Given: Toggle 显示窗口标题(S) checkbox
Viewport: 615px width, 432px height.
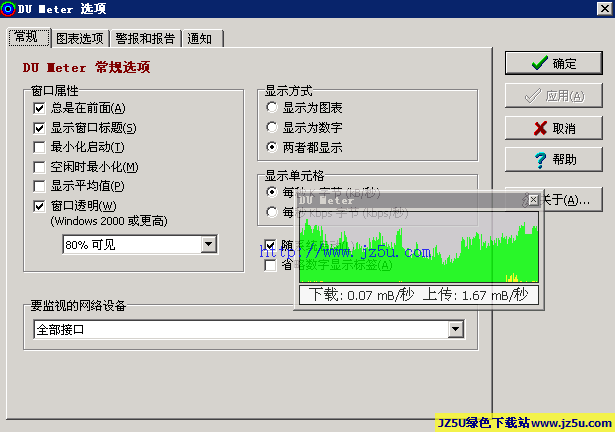Looking at the screenshot, I should [39, 128].
